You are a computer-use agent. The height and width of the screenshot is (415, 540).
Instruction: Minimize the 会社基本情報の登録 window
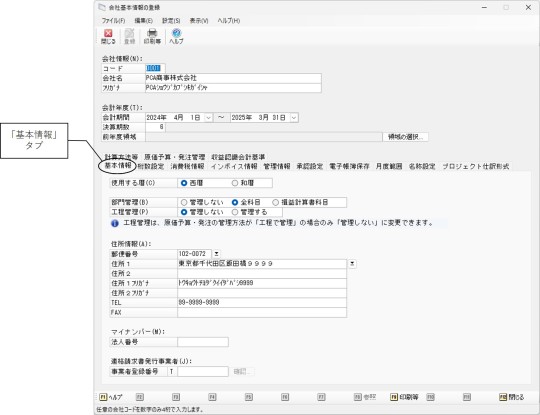pyautogui.click(x=484, y=8)
